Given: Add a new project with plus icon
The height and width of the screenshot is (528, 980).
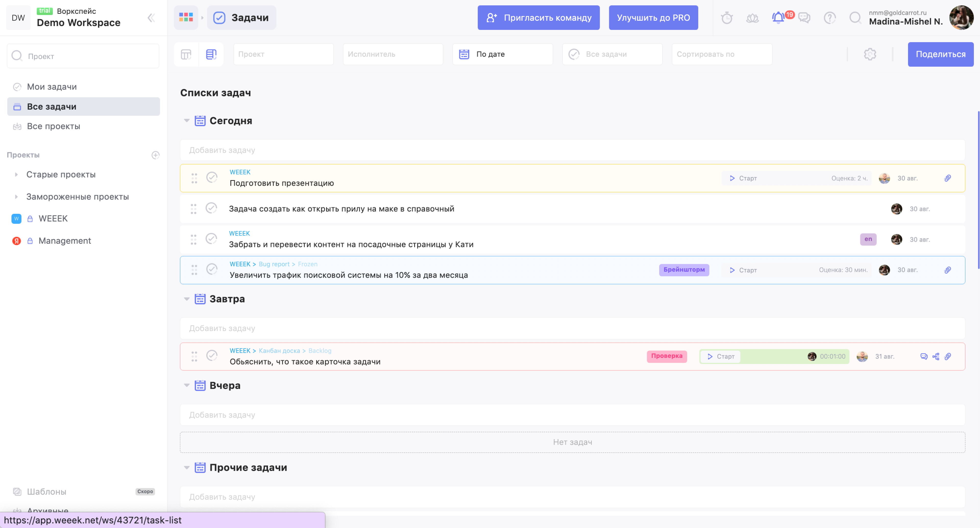Looking at the screenshot, I should coord(155,155).
